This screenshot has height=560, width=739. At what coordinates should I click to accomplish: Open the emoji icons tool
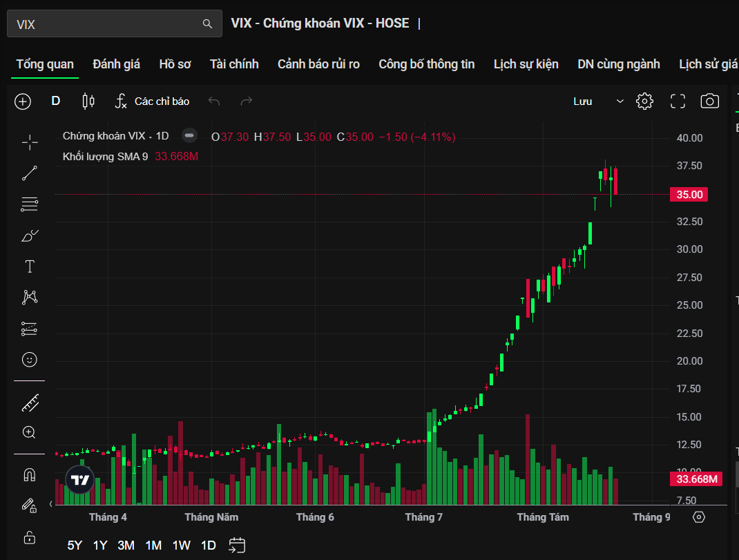click(x=30, y=360)
